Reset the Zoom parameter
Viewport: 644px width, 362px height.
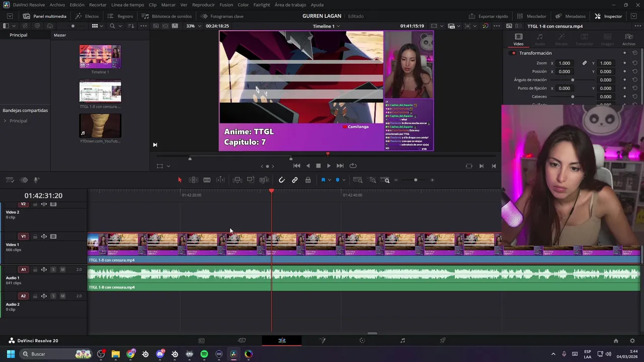point(635,63)
